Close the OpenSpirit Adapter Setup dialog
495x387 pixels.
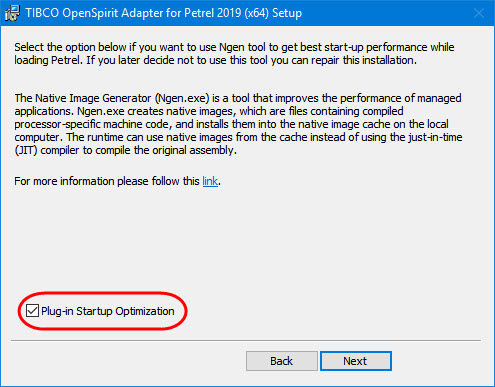[x=479, y=13]
